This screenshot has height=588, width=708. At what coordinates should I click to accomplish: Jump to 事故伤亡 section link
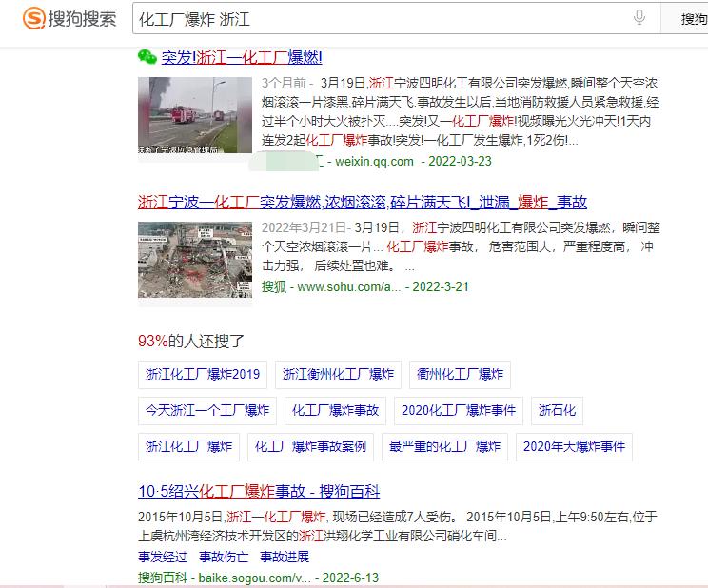(x=224, y=557)
